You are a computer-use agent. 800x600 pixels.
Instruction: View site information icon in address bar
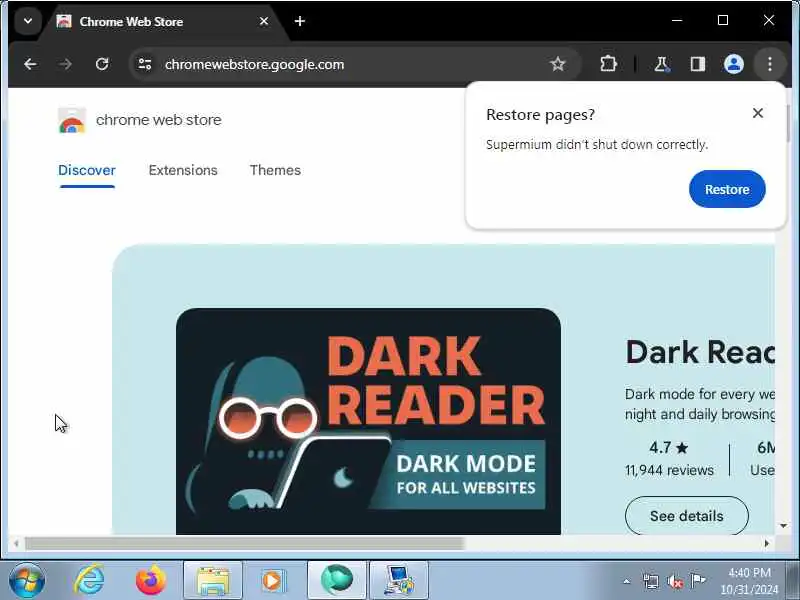(x=145, y=64)
